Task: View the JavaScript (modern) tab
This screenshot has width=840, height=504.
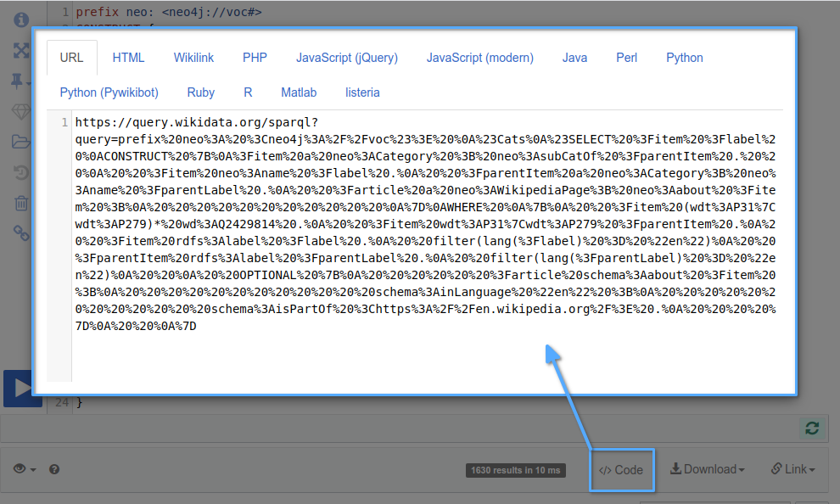Action: (479, 58)
